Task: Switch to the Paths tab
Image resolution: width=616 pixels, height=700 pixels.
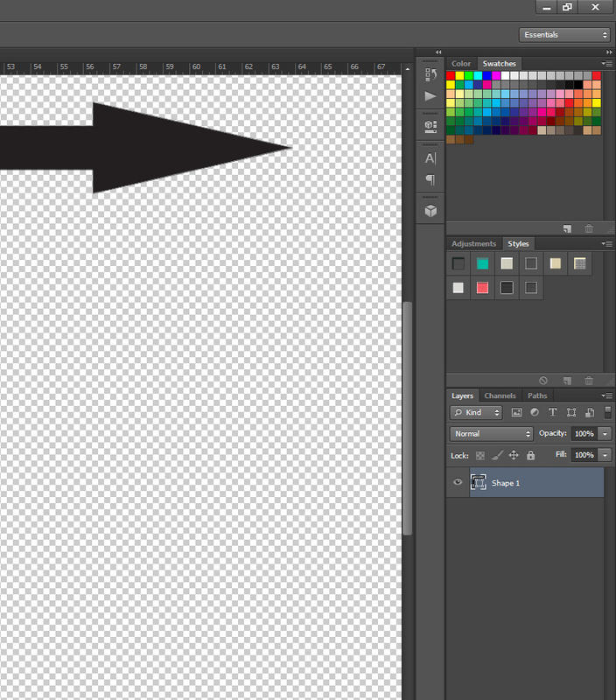Action: tap(537, 395)
